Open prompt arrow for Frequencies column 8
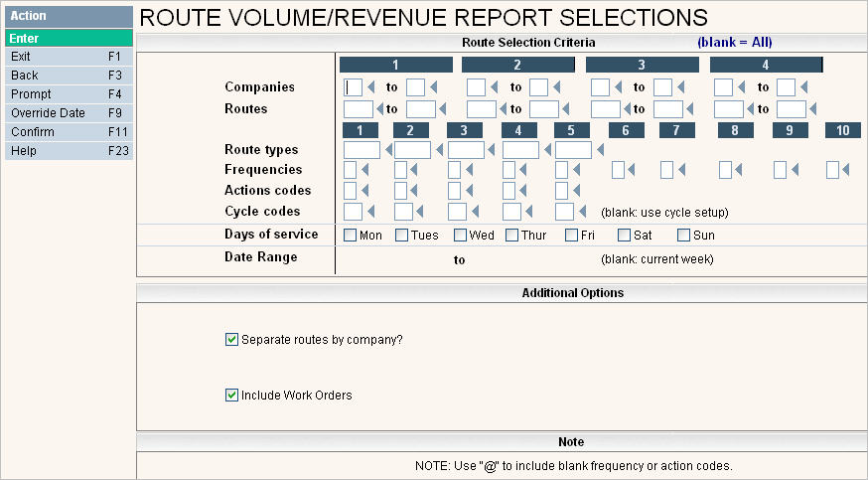 point(738,170)
